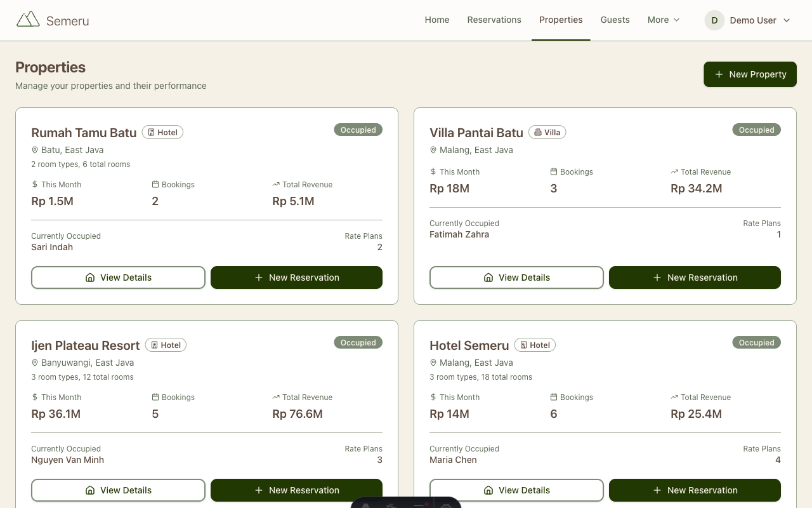Screen dimensions: 812x508
Task: Click the Rp 76.6M total revenue value
Action: [298, 414]
